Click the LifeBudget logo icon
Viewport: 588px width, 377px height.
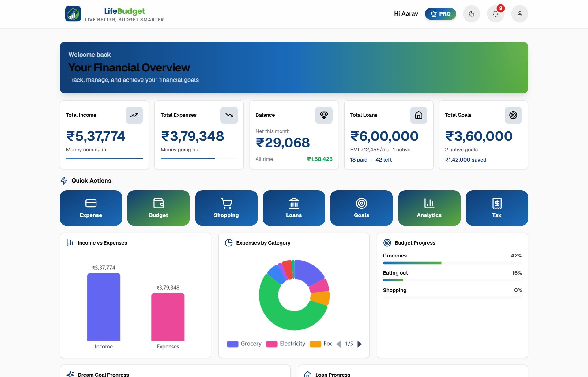pos(73,14)
